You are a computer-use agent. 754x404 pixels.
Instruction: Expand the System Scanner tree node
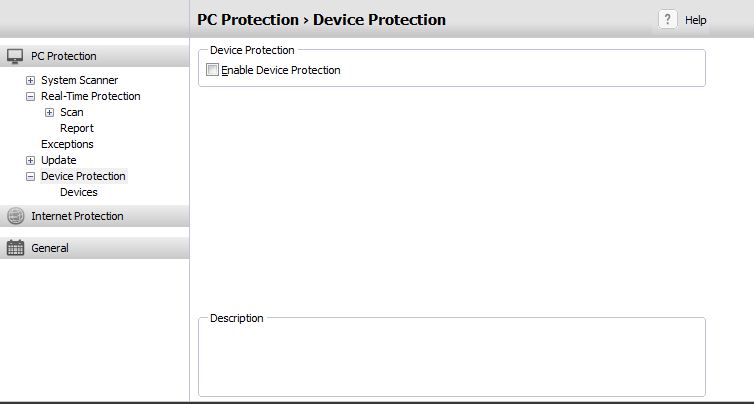pos(31,80)
